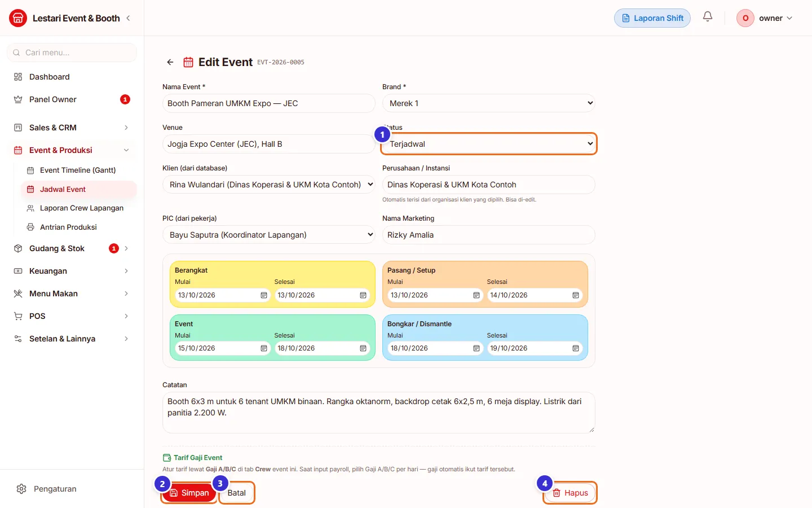Open calendar picker for Berangkat Mulai date
This screenshot has height=508, width=812.
click(264, 295)
